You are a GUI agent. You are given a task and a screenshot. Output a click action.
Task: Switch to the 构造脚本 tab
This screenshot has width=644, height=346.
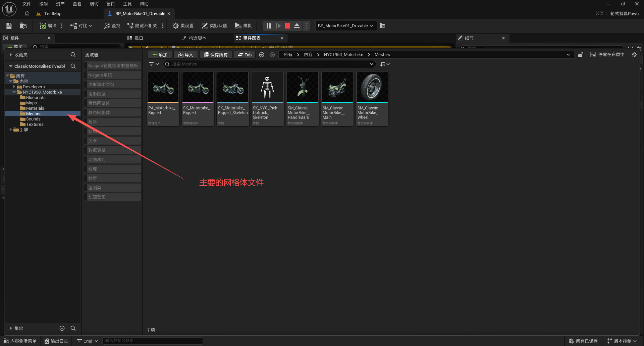point(194,38)
